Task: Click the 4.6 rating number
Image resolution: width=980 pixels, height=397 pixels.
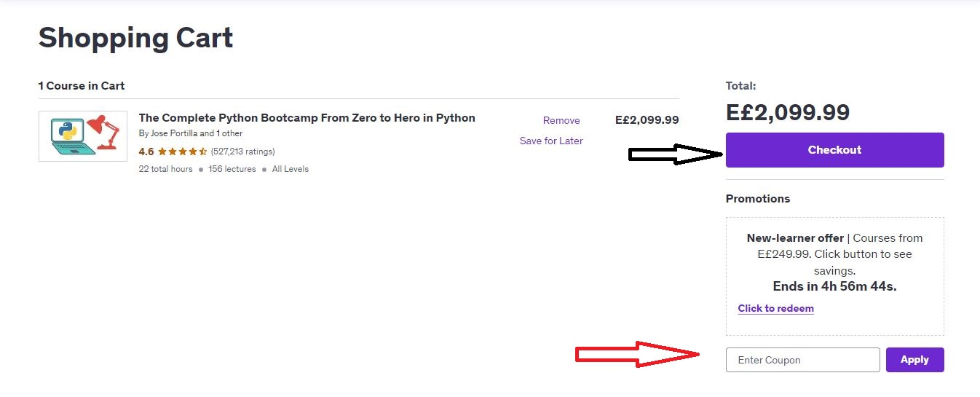Action: 146,152
